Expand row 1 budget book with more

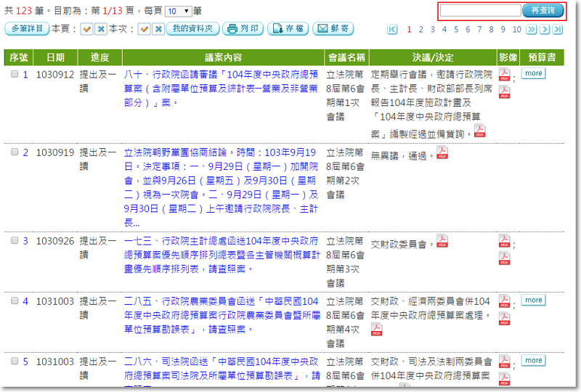click(534, 73)
